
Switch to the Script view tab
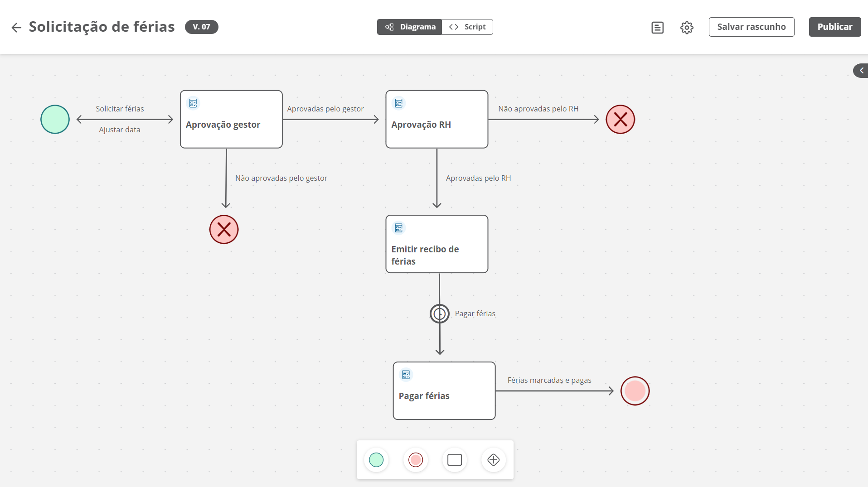tap(467, 27)
